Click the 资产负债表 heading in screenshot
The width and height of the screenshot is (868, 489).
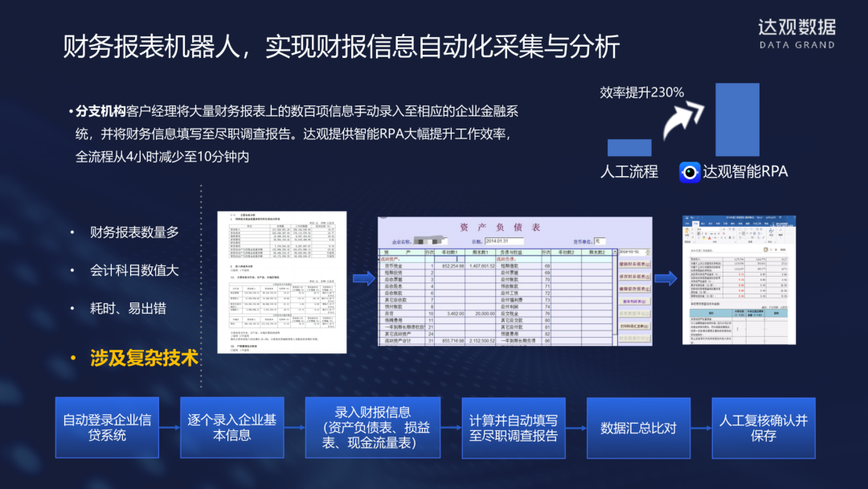click(x=500, y=227)
